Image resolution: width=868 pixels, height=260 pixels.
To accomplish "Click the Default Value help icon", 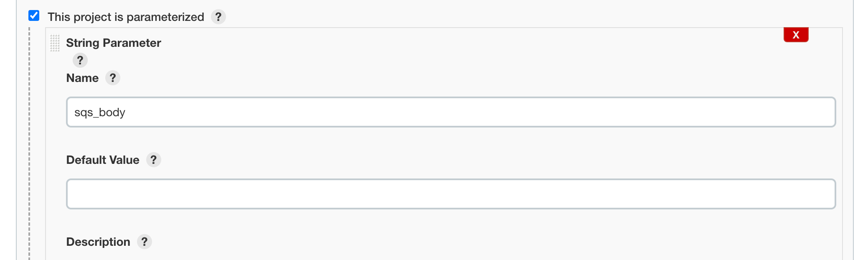I will 153,160.
